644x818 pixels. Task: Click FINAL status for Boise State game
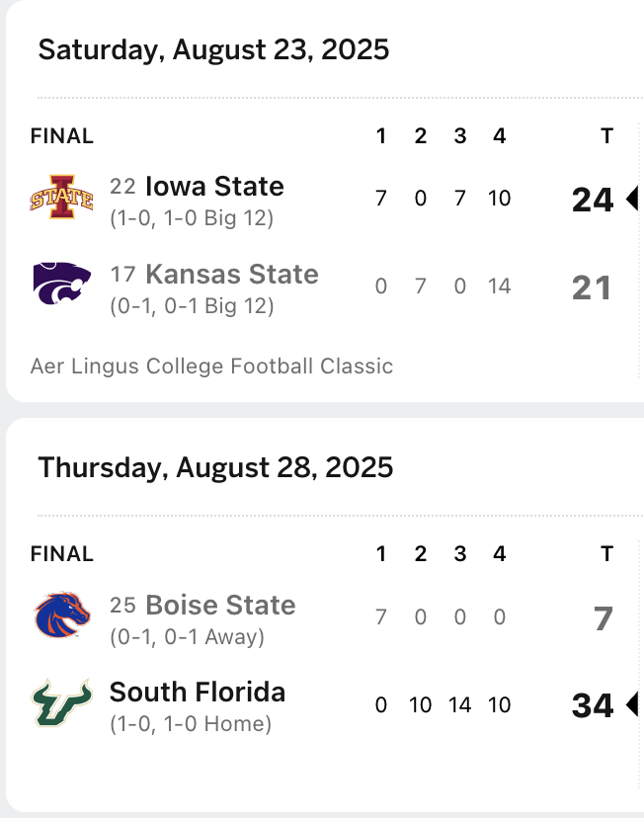coord(62,554)
